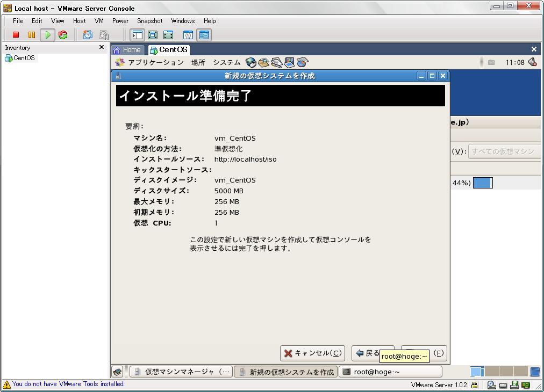Open the View menu
Viewport: 544px width, 392px height.
pos(58,21)
